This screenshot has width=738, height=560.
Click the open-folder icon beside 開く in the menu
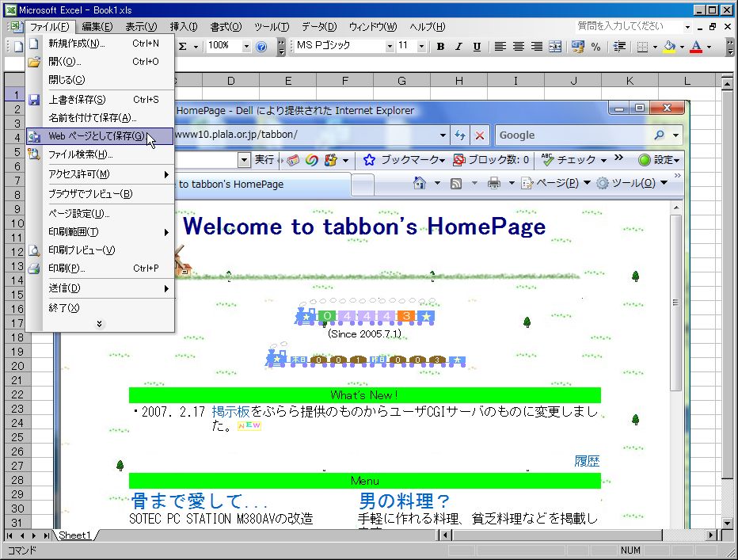click(34, 62)
